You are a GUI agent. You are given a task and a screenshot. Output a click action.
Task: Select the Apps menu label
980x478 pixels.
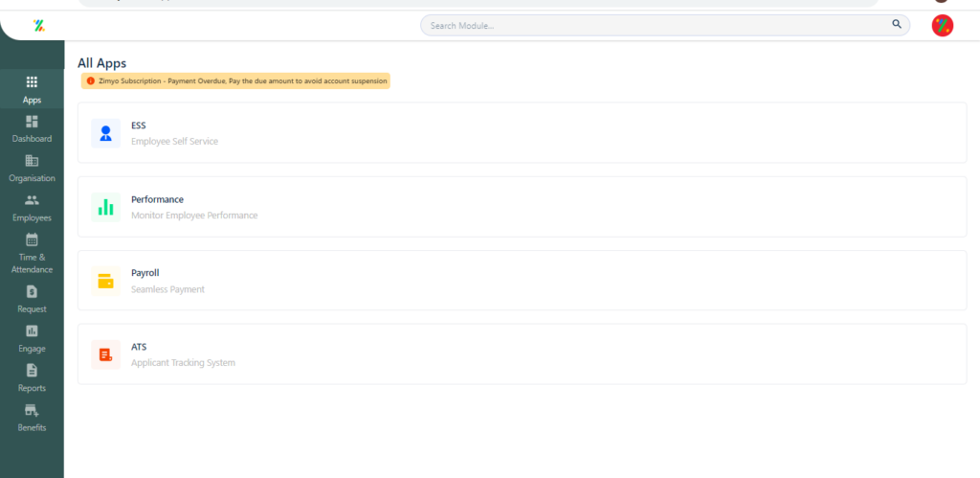(32, 101)
